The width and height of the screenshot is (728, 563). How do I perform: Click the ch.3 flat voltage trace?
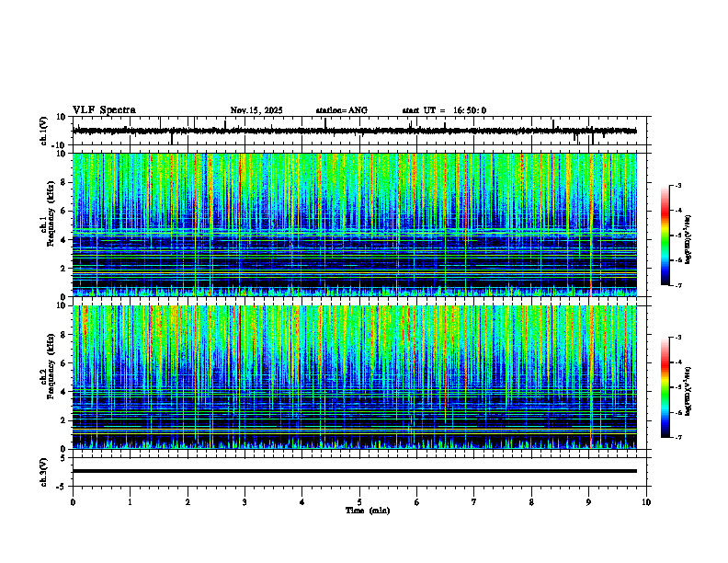[x=355, y=471]
